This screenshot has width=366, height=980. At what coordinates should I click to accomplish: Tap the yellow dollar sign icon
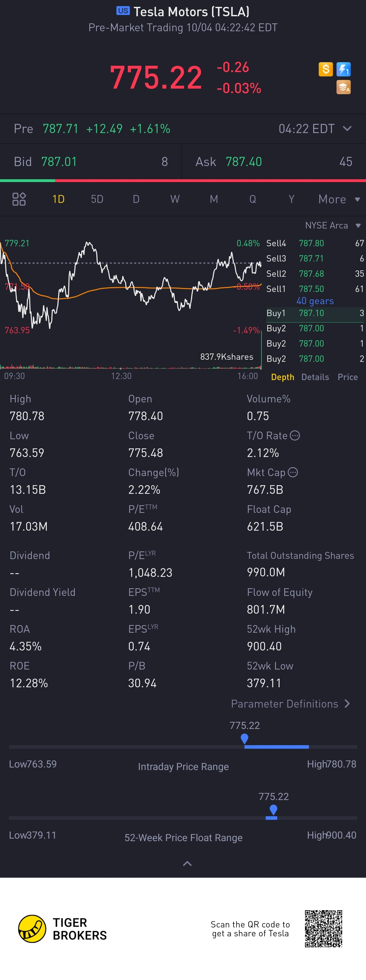tap(326, 69)
